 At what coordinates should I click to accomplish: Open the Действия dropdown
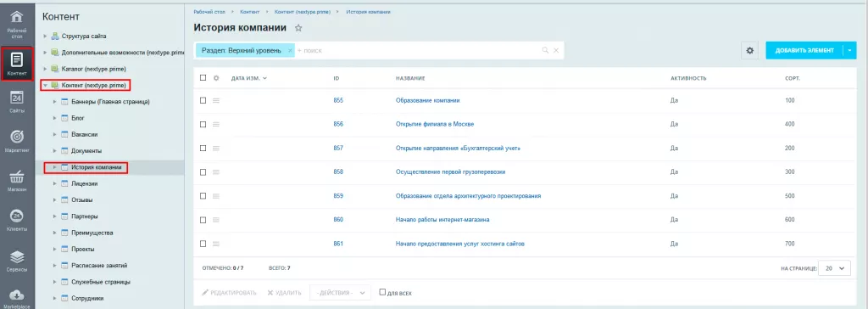coord(340,293)
